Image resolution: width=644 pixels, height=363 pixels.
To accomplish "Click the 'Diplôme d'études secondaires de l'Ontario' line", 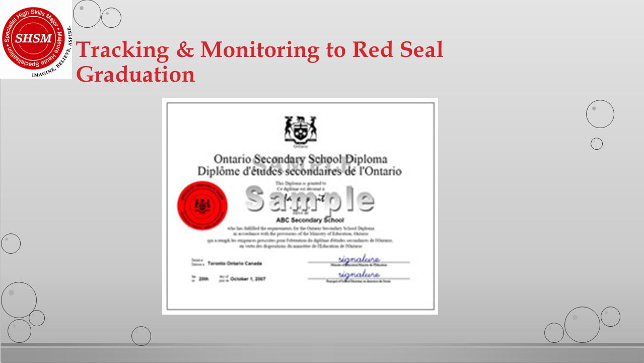I will (x=300, y=171).
